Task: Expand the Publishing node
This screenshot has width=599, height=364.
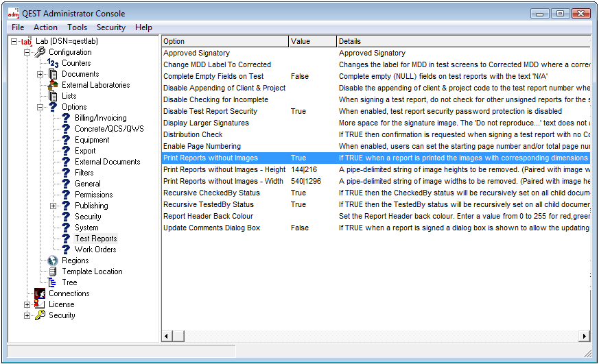Action: point(54,206)
